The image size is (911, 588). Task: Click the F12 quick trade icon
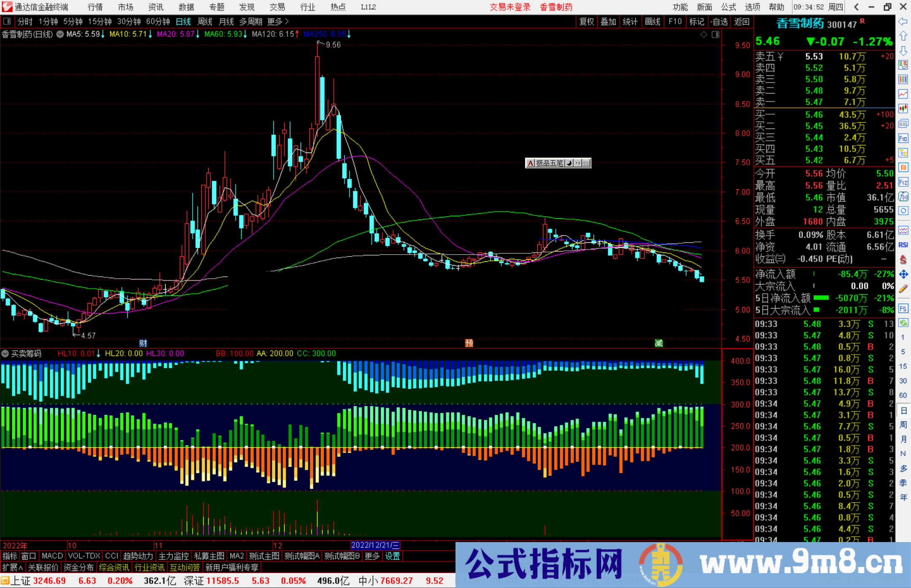pyautogui.click(x=903, y=183)
